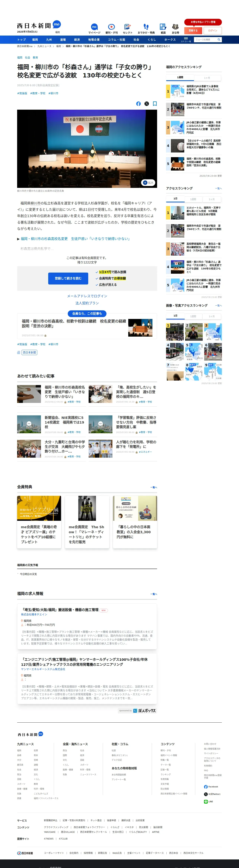Select 速報 in the navigation bar
The image size is (239, 868).
(63, 40)
